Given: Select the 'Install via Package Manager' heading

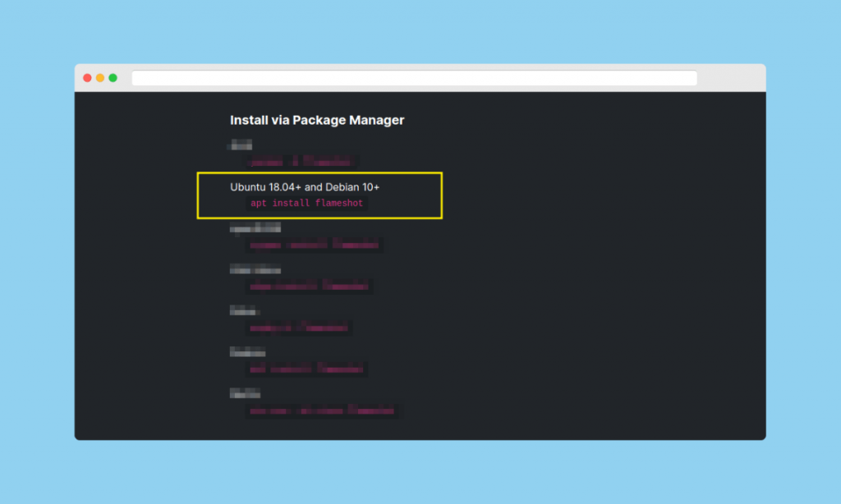Looking at the screenshot, I should 317,120.
